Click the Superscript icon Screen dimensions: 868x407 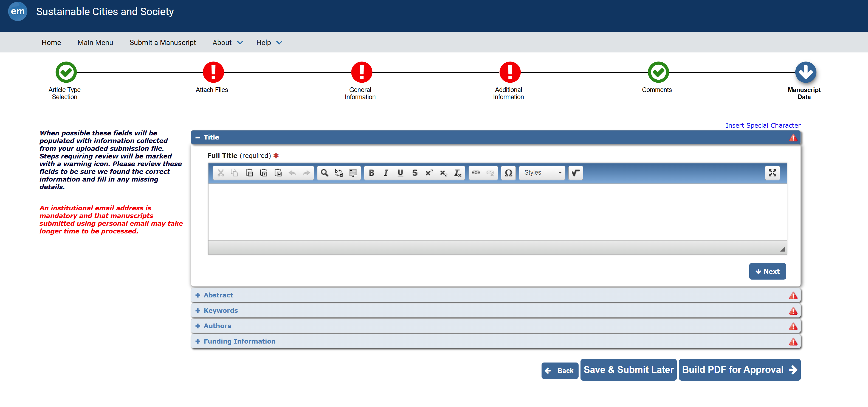click(x=429, y=173)
